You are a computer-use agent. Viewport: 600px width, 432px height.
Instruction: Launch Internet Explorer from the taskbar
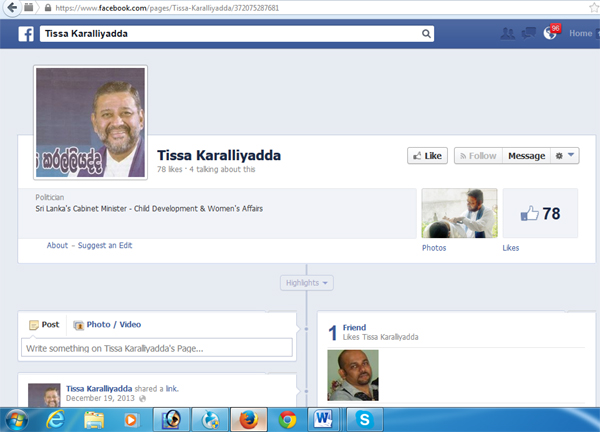click(x=55, y=420)
